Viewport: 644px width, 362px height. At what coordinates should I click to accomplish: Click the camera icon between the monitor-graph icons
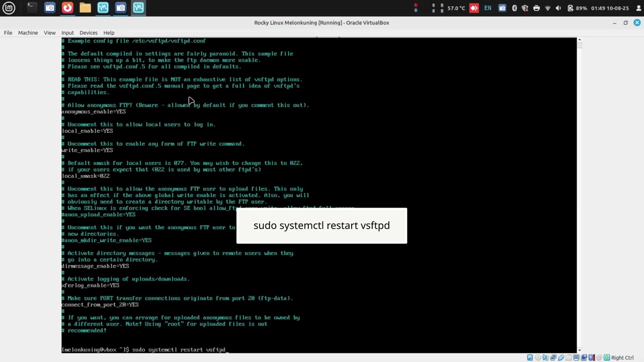point(121,8)
